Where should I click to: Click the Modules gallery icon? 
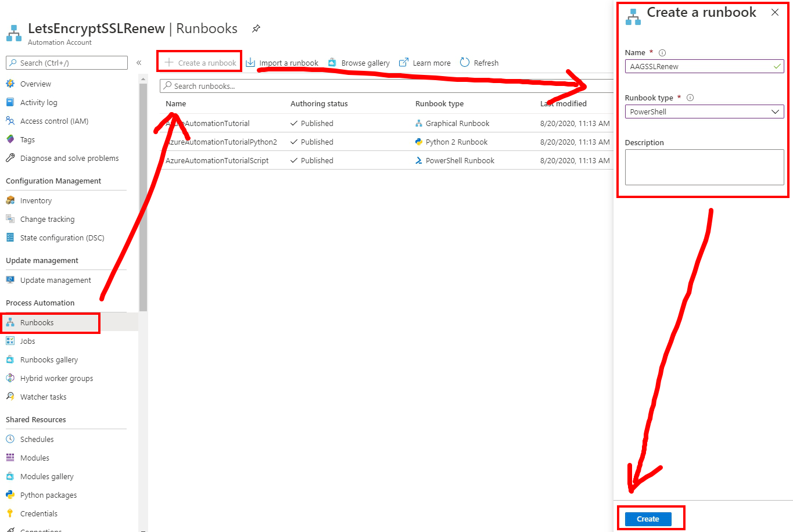tap(10, 476)
